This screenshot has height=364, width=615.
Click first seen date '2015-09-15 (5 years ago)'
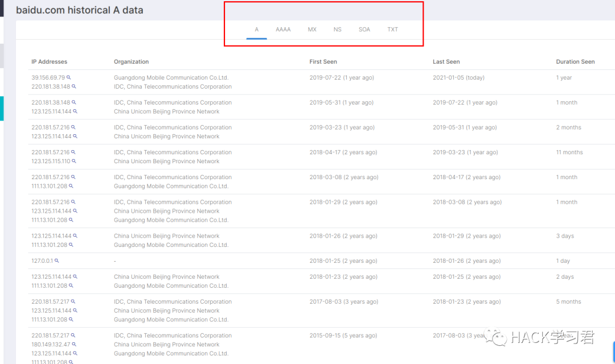click(343, 336)
